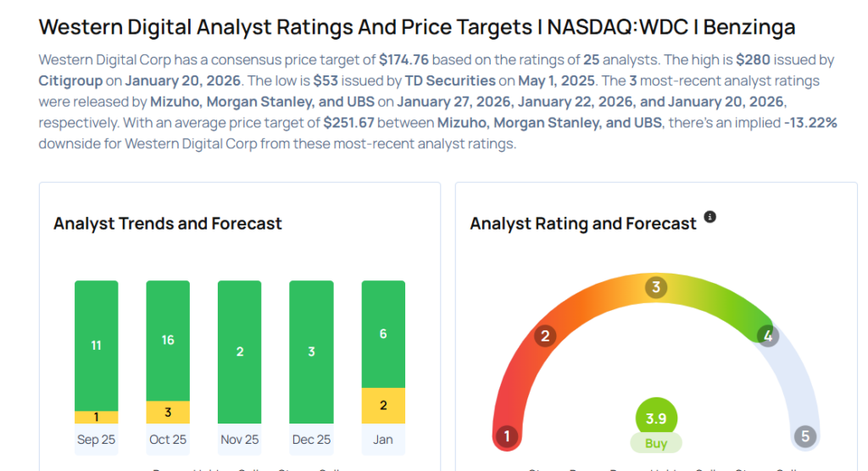Select gauge marker number 4

766,335
